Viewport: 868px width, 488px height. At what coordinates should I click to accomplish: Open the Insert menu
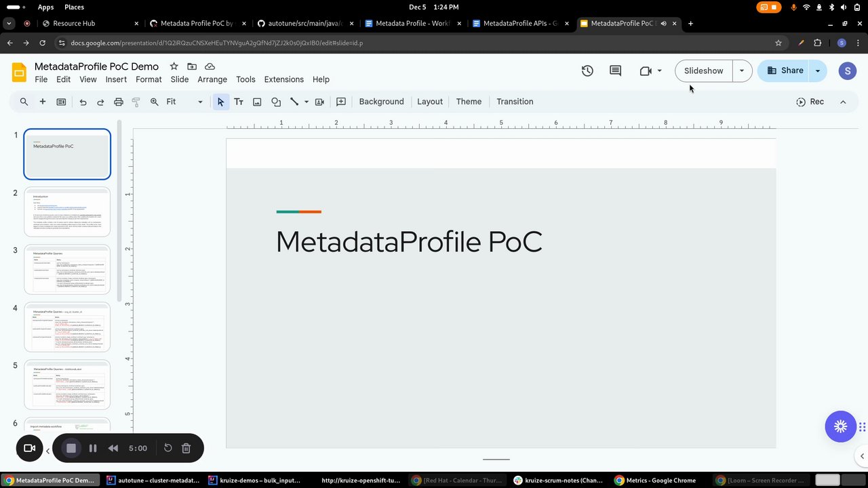[x=116, y=79]
